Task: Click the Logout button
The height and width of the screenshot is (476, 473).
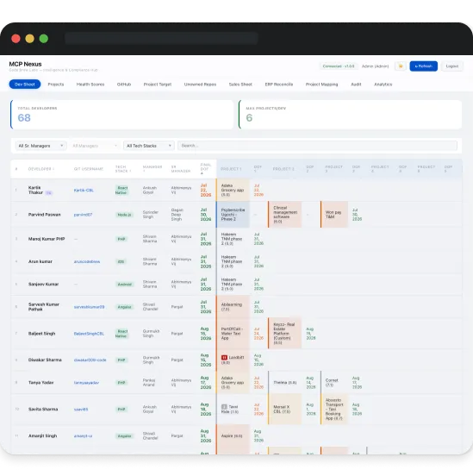Action: (451, 66)
